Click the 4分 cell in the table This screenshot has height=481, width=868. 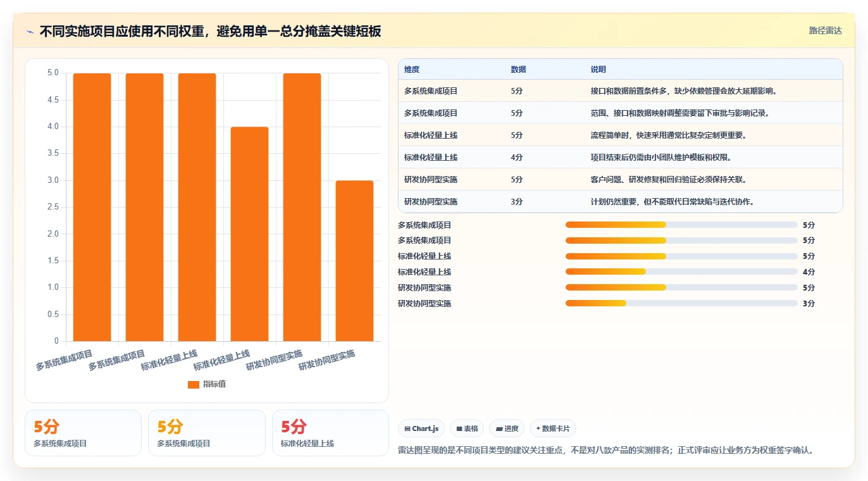coord(517,158)
